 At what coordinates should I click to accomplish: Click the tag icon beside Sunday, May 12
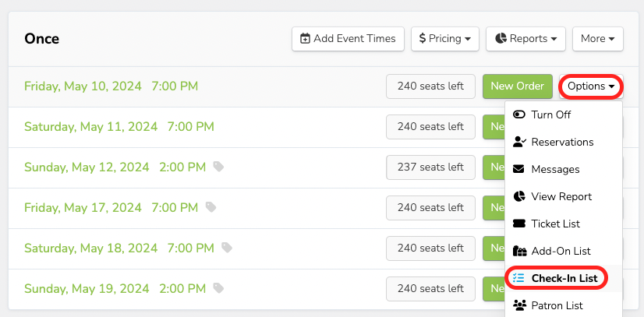coord(219,167)
